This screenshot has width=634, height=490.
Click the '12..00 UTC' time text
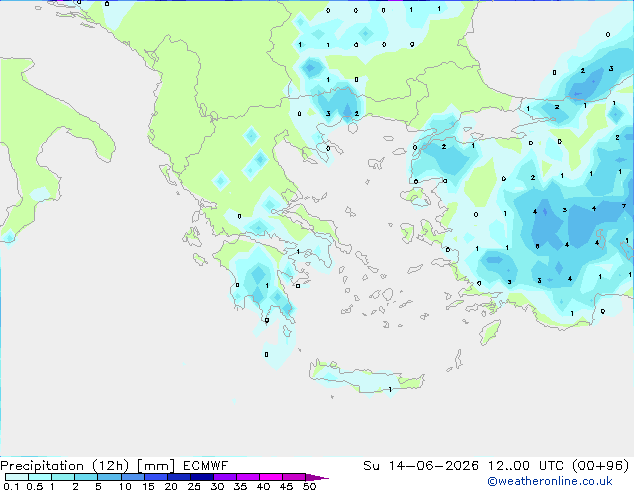[x=526, y=466]
